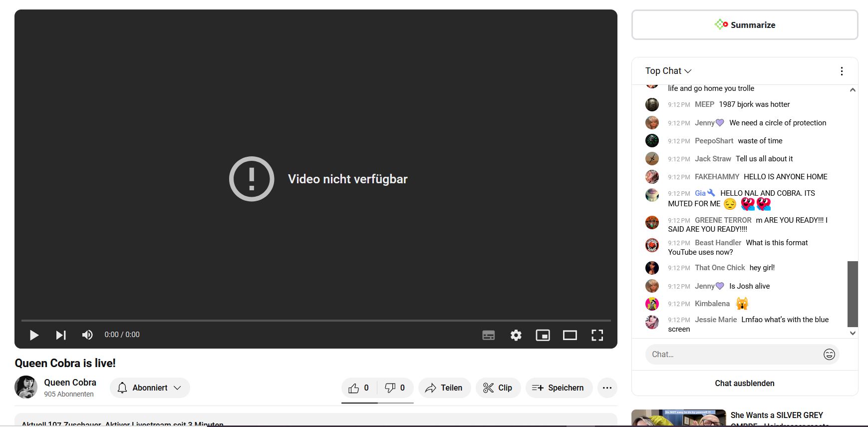Click the chat scrollbar thumb
This screenshot has height=427, width=868.
click(x=853, y=294)
